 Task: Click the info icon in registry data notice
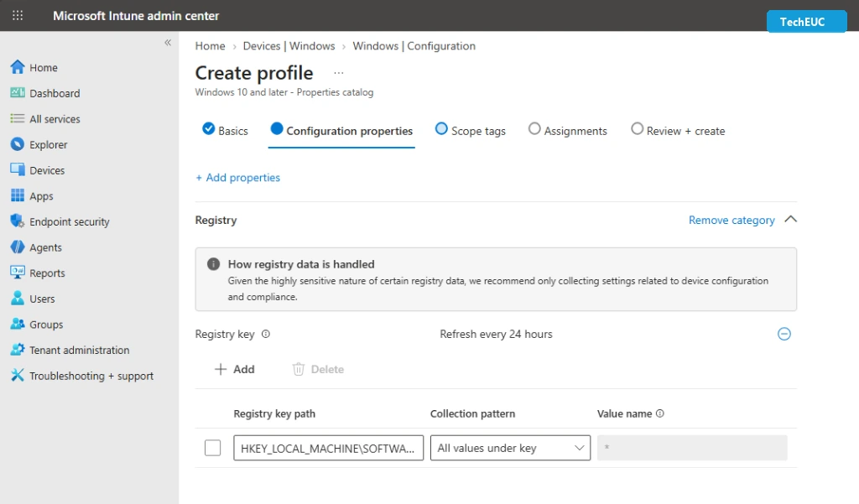pos(213,264)
